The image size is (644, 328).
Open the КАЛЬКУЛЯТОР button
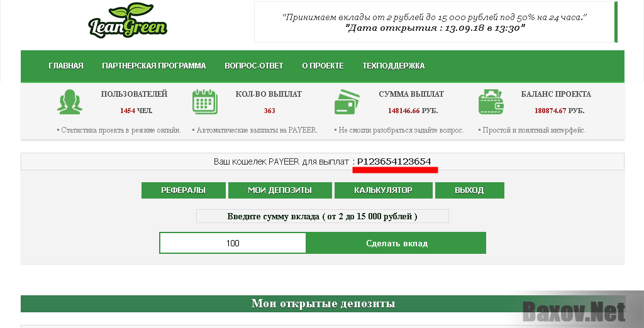pos(383,190)
